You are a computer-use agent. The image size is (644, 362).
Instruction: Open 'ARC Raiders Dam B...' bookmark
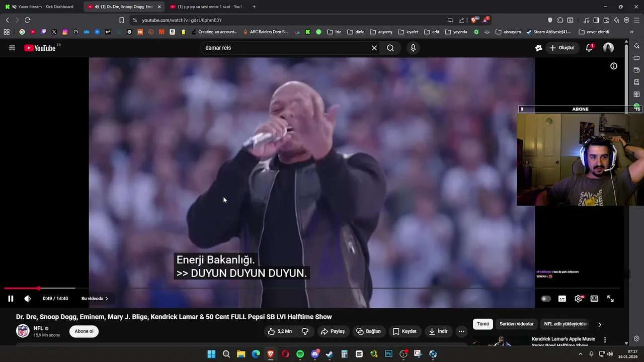(x=265, y=32)
